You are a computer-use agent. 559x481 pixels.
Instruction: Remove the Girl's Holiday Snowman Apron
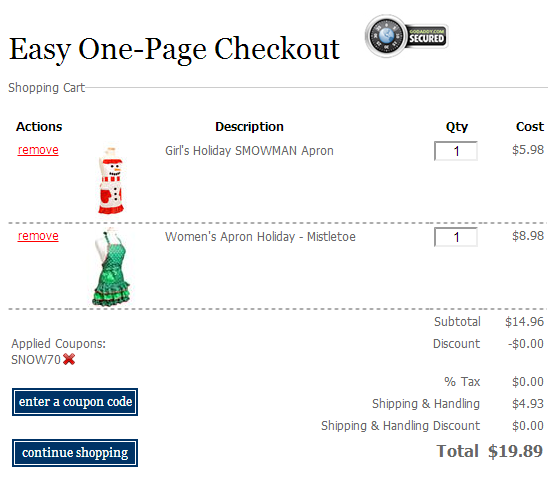pos(38,150)
